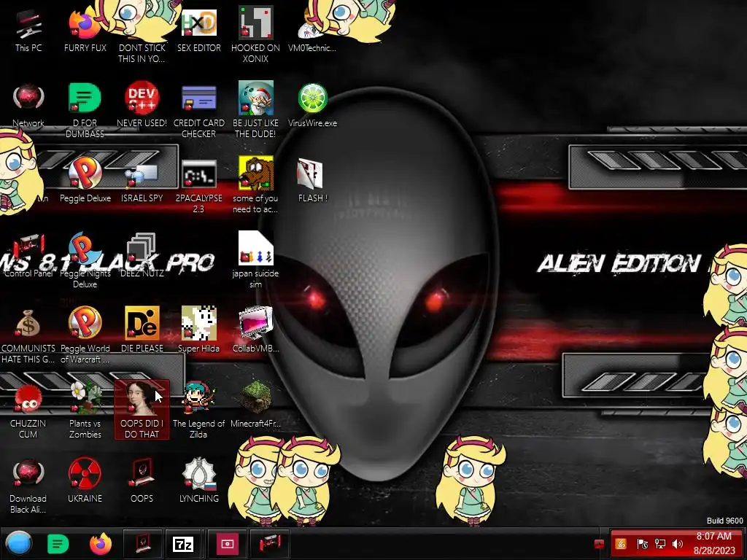Click the CREDIT CARD CHECKER icon

[198, 111]
